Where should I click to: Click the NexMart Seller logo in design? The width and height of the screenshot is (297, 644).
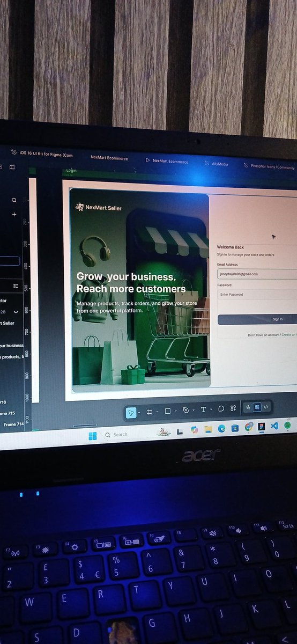pyautogui.click(x=99, y=207)
